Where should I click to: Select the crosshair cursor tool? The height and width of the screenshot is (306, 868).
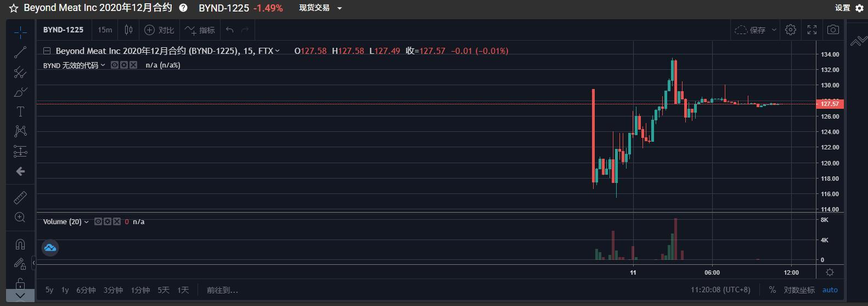tap(20, 33)
